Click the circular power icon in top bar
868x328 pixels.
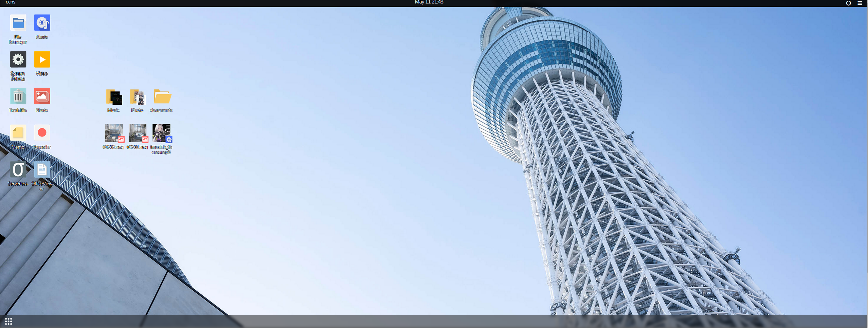click(x=848, y=3)
